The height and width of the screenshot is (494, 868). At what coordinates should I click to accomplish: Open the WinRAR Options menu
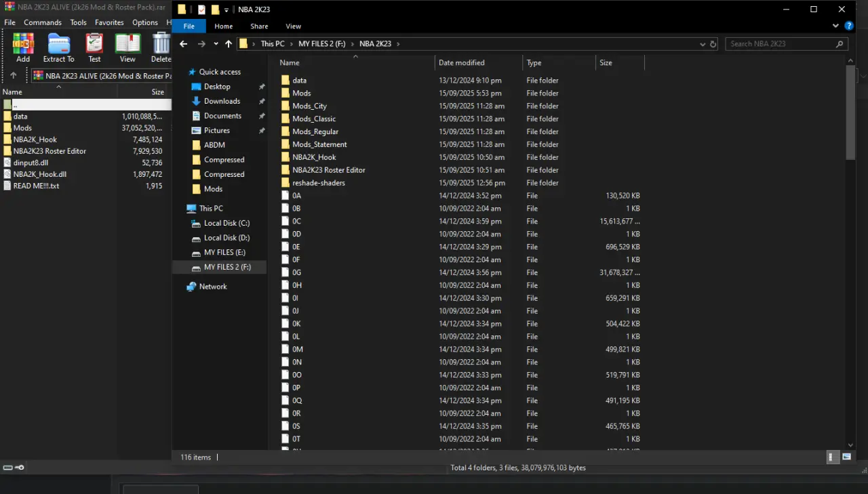145,22
